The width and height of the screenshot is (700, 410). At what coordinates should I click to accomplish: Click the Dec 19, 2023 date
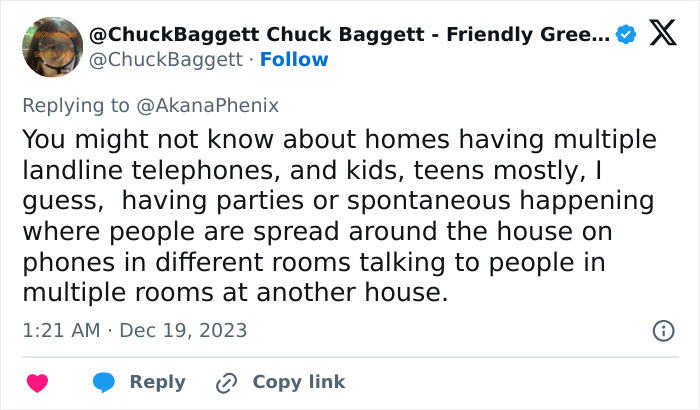point(183,330)
